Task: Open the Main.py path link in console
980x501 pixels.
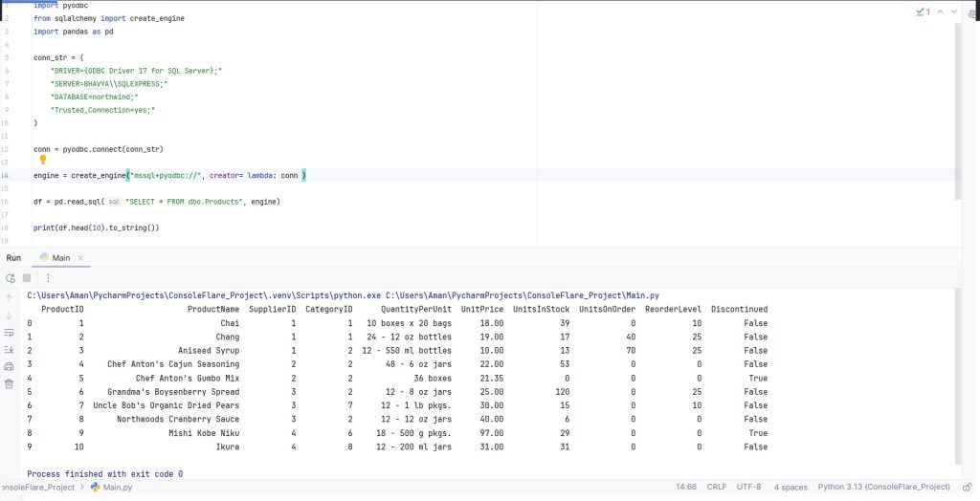Action: point(523,295)
